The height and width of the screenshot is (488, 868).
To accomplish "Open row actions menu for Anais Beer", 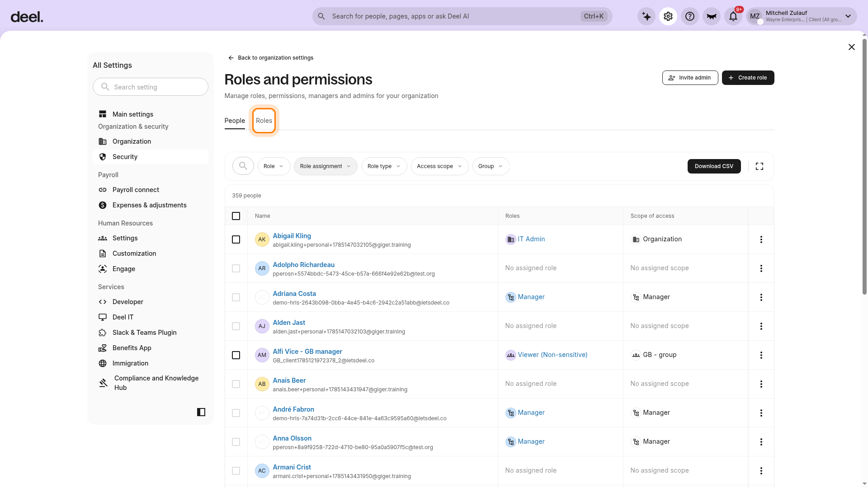I will pyautogui.click(x=761, y=384).
